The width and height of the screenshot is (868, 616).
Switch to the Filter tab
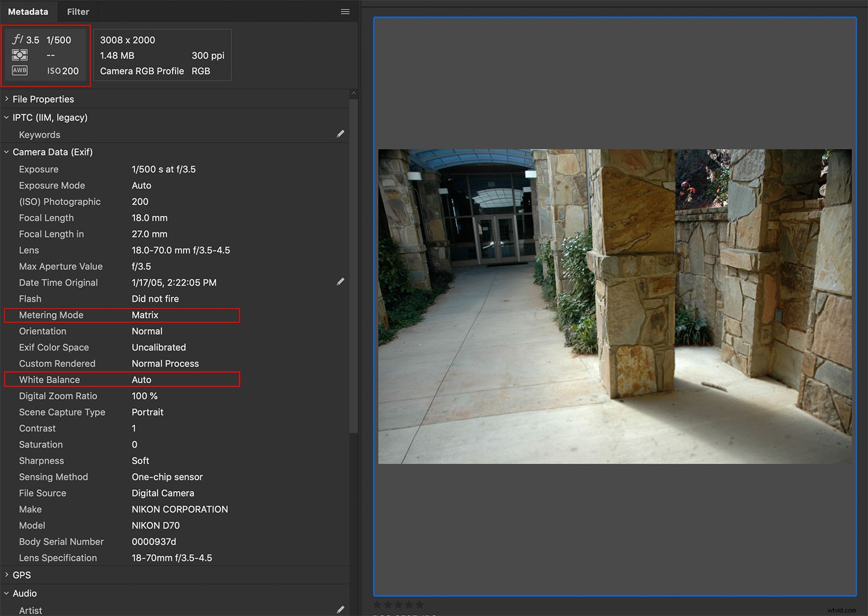(x=78, y=12)
